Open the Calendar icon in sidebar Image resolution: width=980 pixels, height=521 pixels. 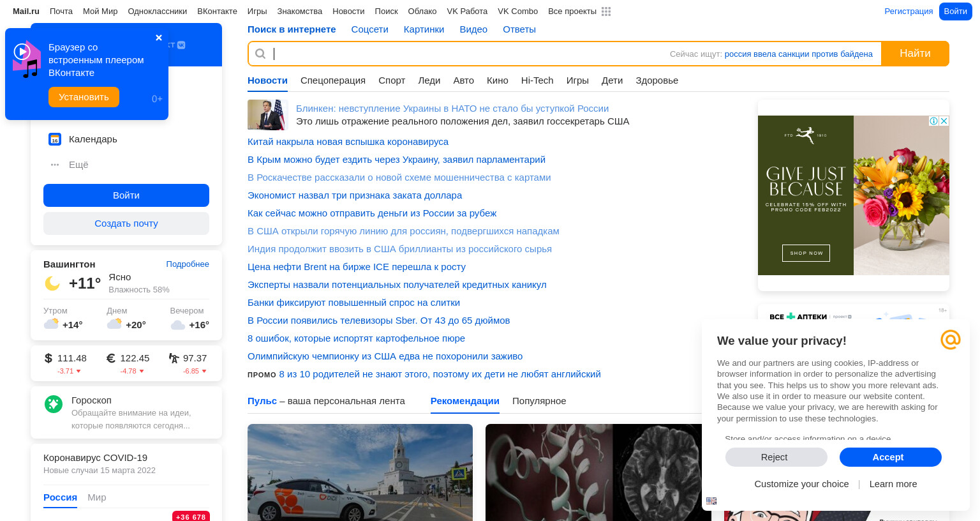[x=55, y=139]
